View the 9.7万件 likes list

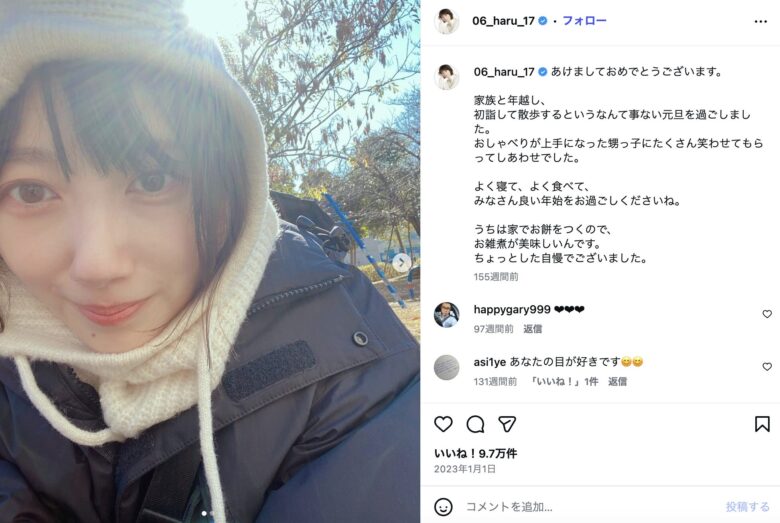pos(476,453)
